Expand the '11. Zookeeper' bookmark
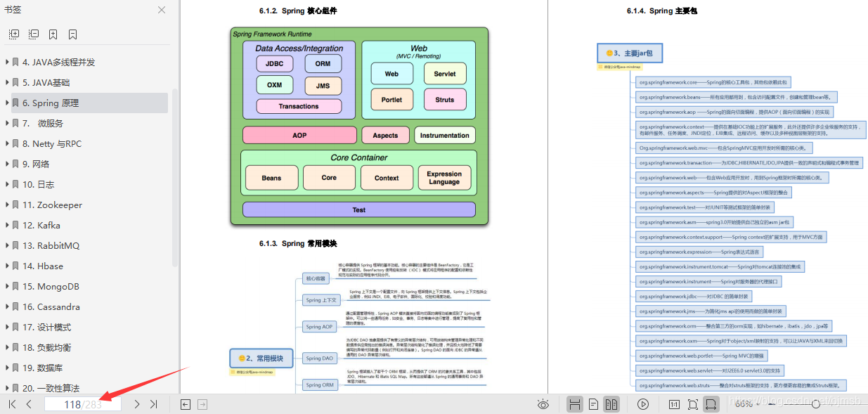This screenshot has width=868, height=414. coord(7,205)
